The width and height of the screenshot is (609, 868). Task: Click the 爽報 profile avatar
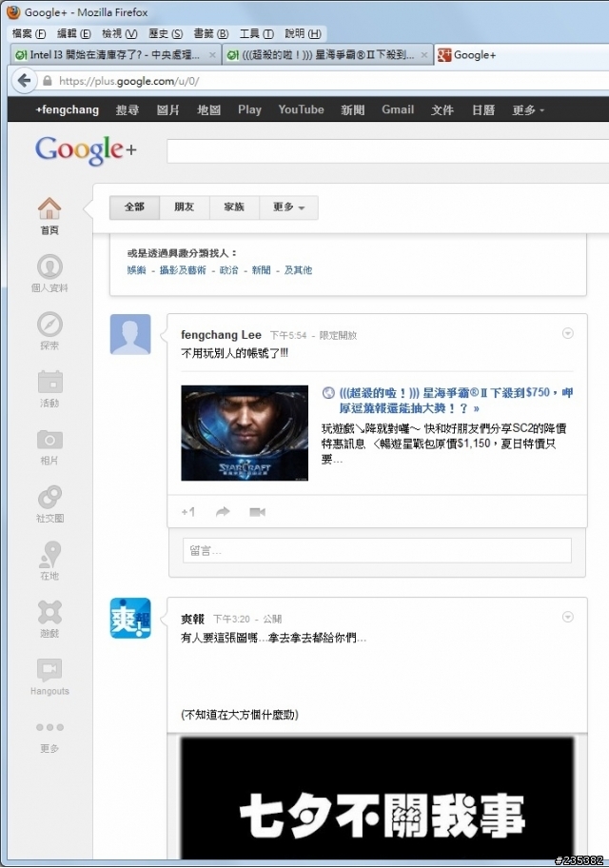pos(130,618)
